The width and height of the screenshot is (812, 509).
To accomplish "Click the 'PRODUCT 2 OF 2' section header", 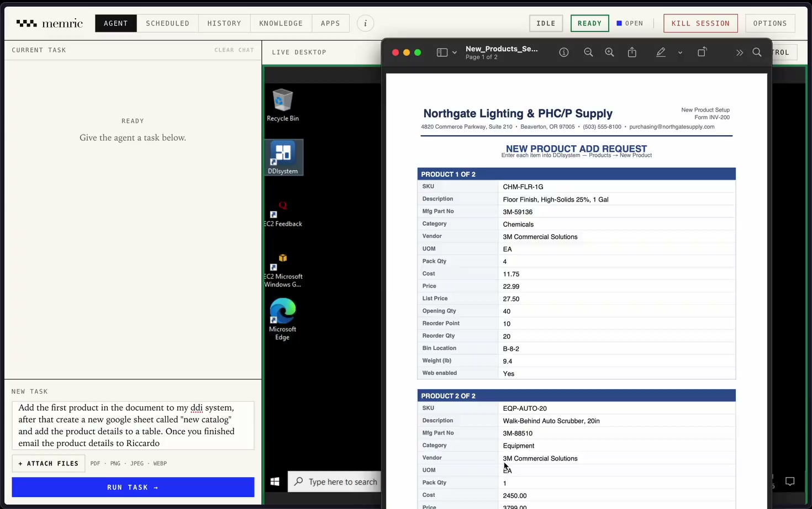I will coord(576,396).
